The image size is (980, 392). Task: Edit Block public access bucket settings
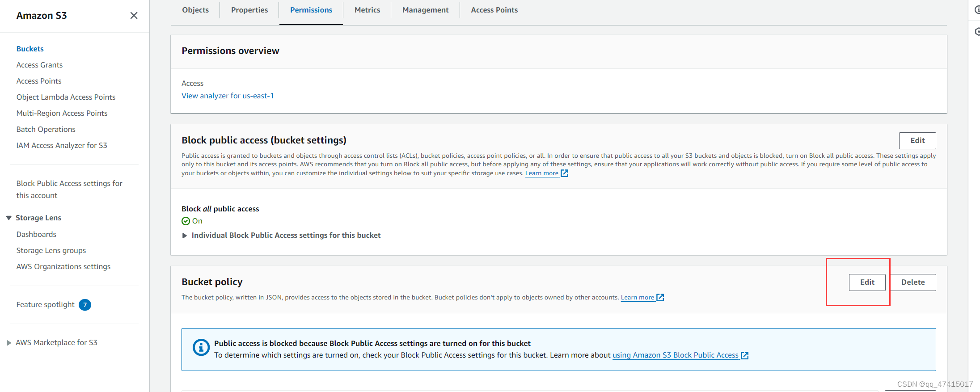[x=917, y=140]
